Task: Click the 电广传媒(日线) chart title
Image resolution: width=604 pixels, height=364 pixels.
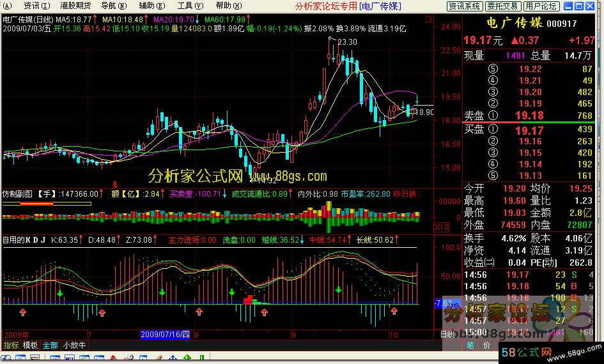Action: tap(27, 19)
